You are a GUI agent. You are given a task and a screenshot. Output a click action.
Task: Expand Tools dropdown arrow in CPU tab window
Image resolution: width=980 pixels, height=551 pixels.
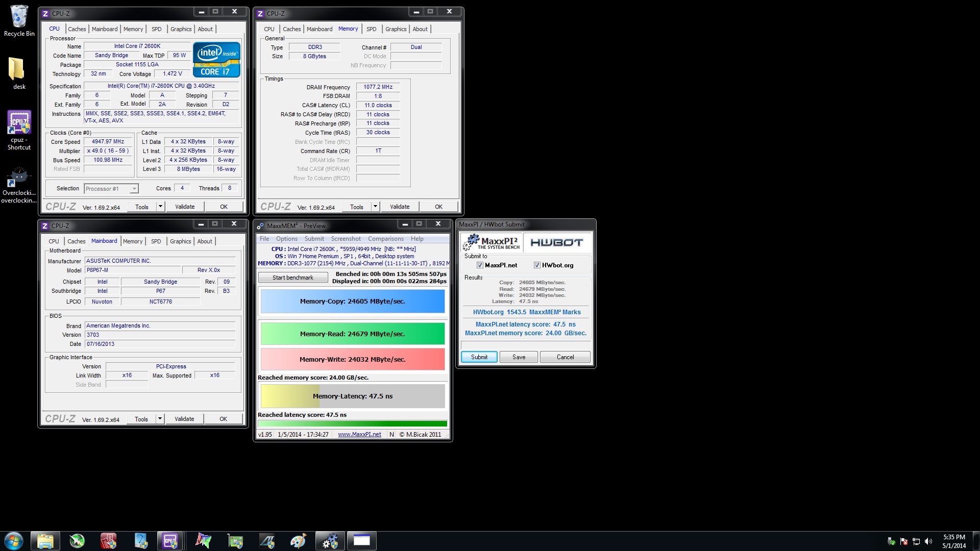click(160, 207)
